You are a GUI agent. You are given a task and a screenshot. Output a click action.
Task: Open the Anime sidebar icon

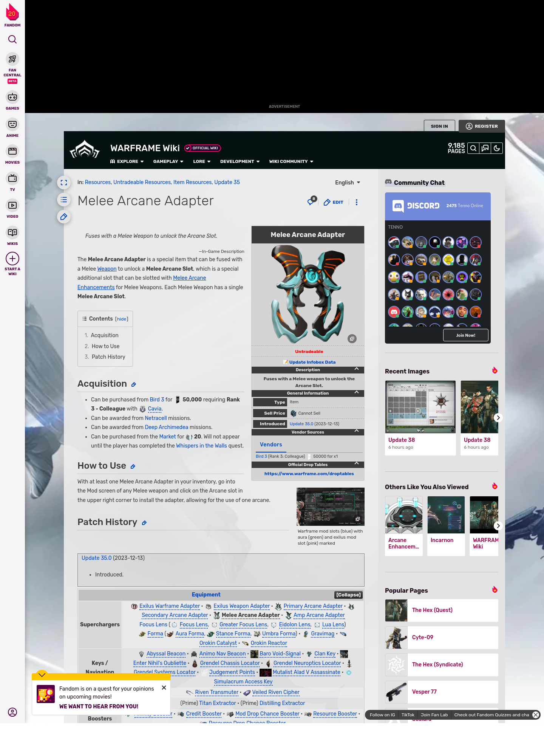click(12, 124)
